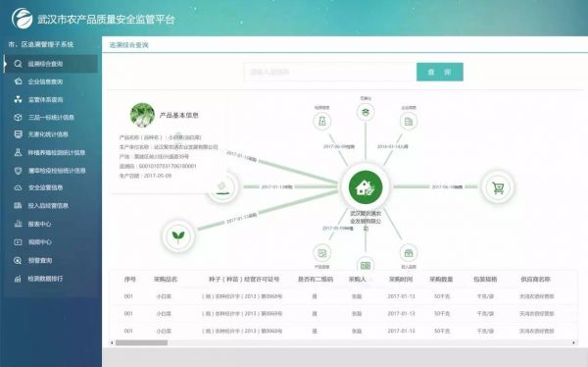Click the platform leaf logo in header
Image resolution: width=588 pixels, height=367 pixels.
click(23, 19)
